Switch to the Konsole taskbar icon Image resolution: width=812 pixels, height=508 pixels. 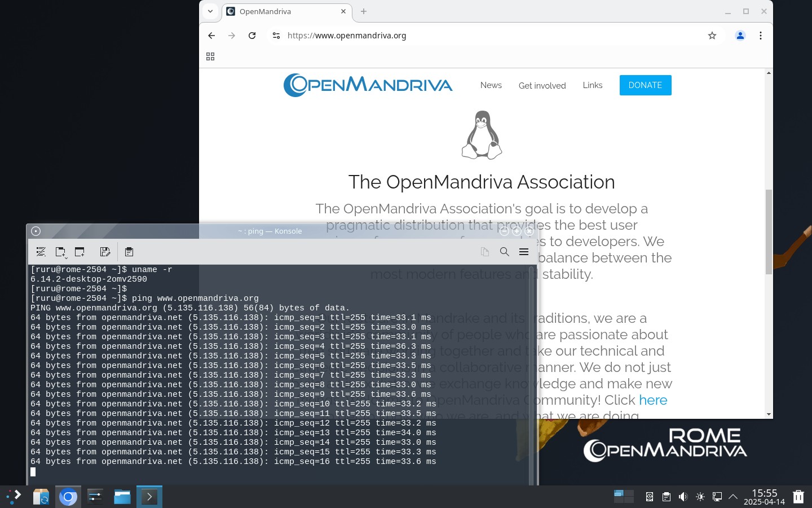point(149,497)
